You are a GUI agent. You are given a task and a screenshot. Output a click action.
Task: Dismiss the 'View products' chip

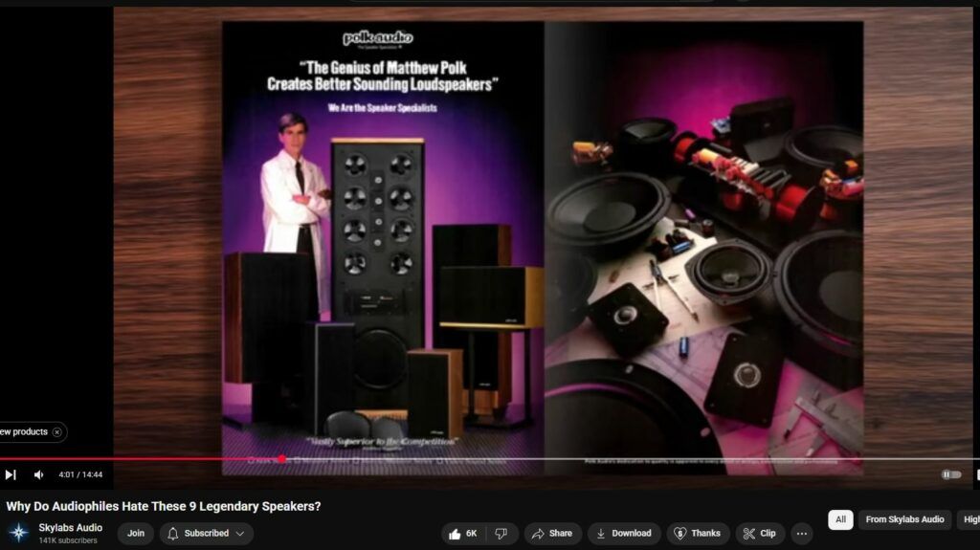point(57,432)
